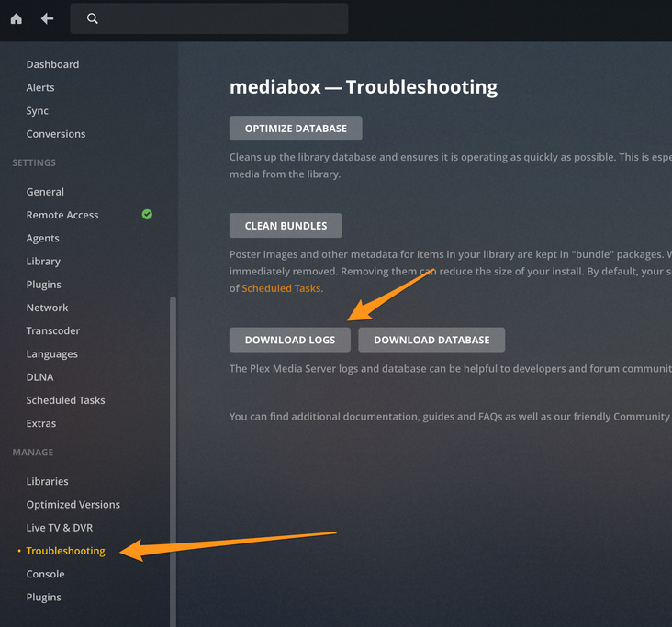Open the DLNA settings page

click(39, 377)
